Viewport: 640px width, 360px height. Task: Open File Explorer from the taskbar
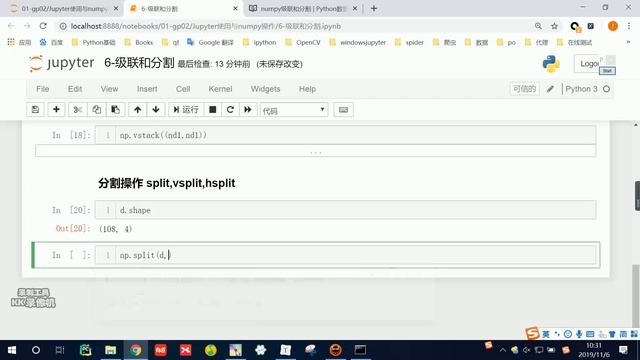111,350
